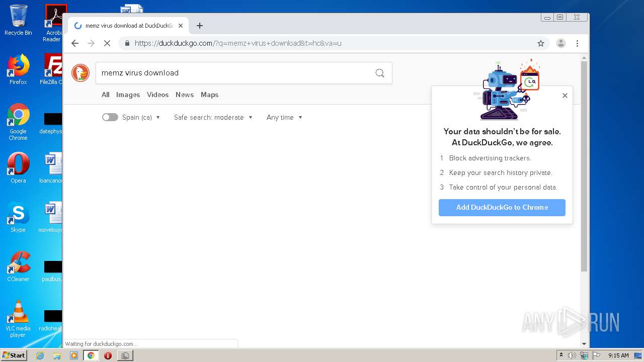Open the Windows Start menu

click(x=14, y=355)
